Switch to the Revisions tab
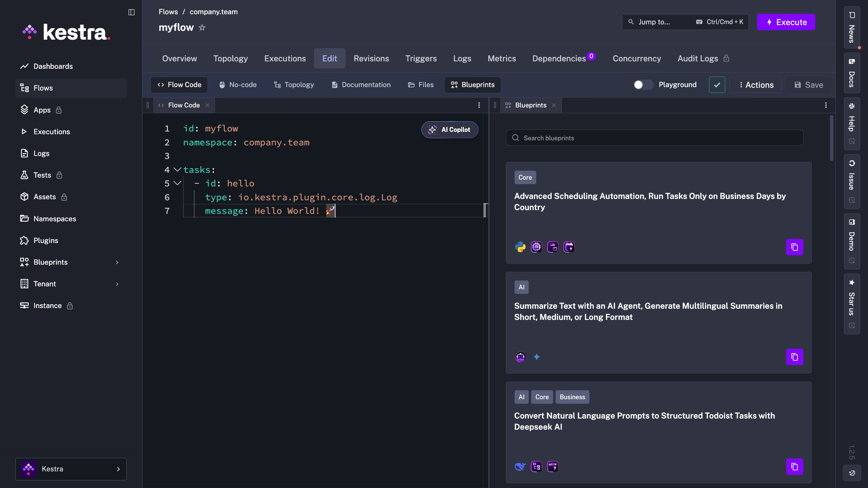Image resolution: width=868 pixels, height=488 pixels. pyautogui.click(x=371, y=58)
